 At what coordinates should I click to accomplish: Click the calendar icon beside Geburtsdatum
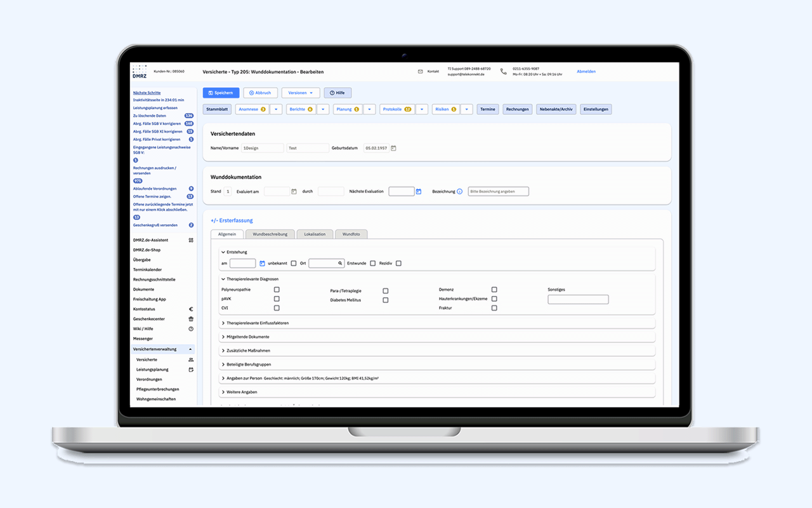393,148
